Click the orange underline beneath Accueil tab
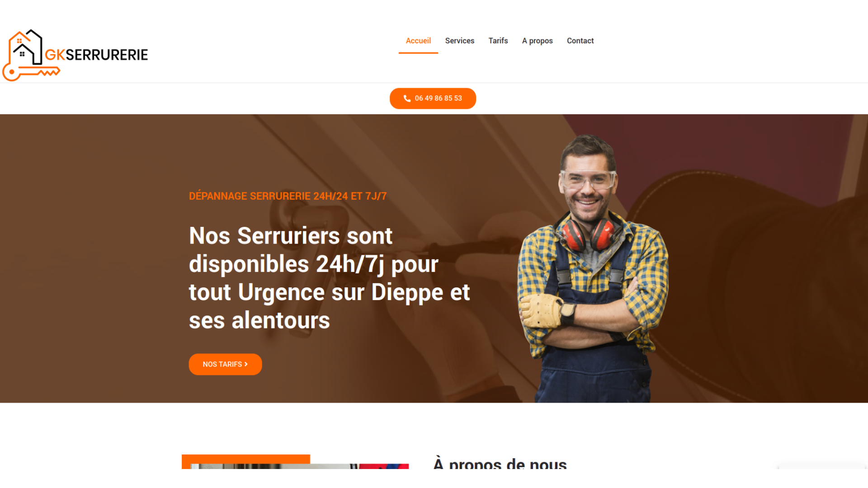This screenshot has width=868, height=488. [x=418, y=53]
